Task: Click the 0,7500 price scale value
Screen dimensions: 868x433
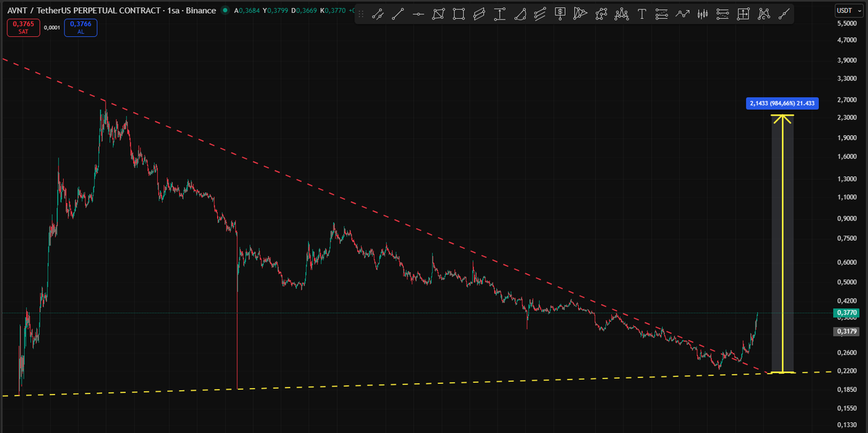Action: pos(846,238)
